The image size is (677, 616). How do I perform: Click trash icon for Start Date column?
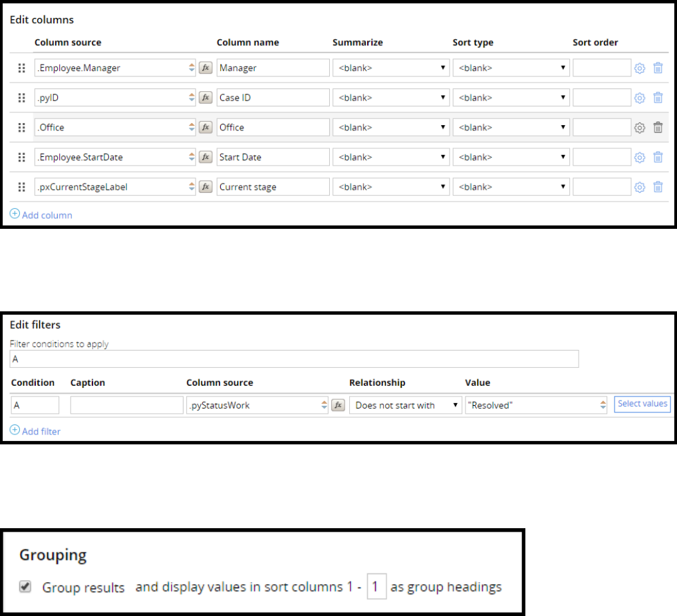[x=658, y=158]
